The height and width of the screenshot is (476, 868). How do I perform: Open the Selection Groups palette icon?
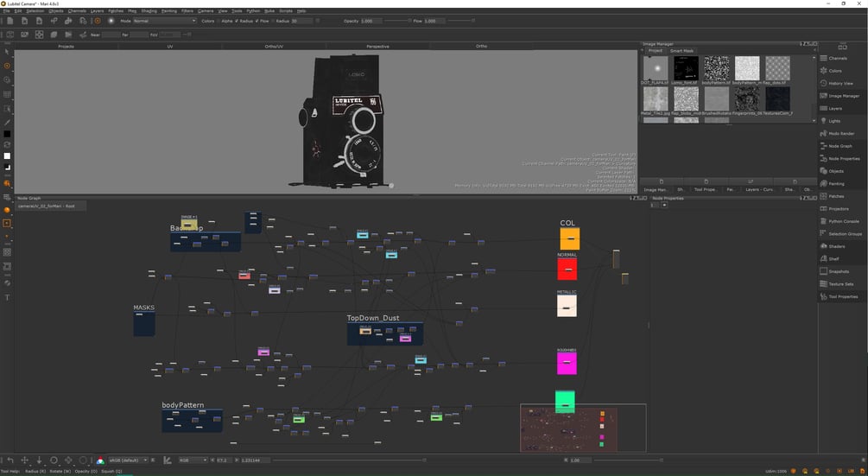point(824,233)
